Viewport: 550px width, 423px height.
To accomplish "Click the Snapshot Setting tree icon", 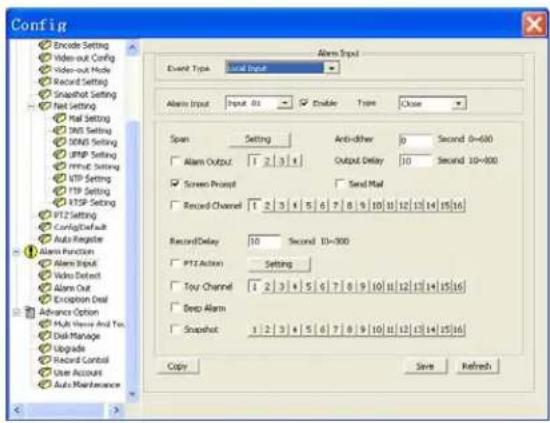I will coord(45,94).
